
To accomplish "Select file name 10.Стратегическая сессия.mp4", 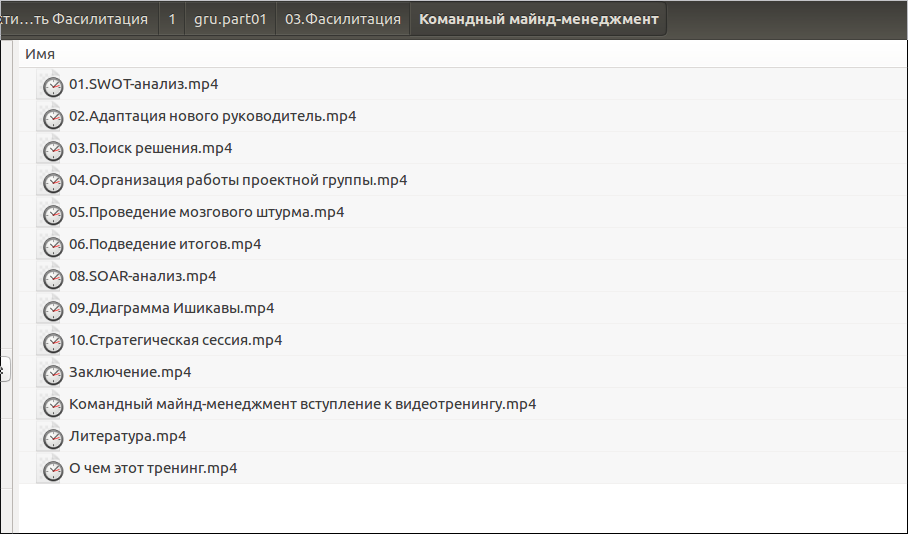I will pos(175,340).
